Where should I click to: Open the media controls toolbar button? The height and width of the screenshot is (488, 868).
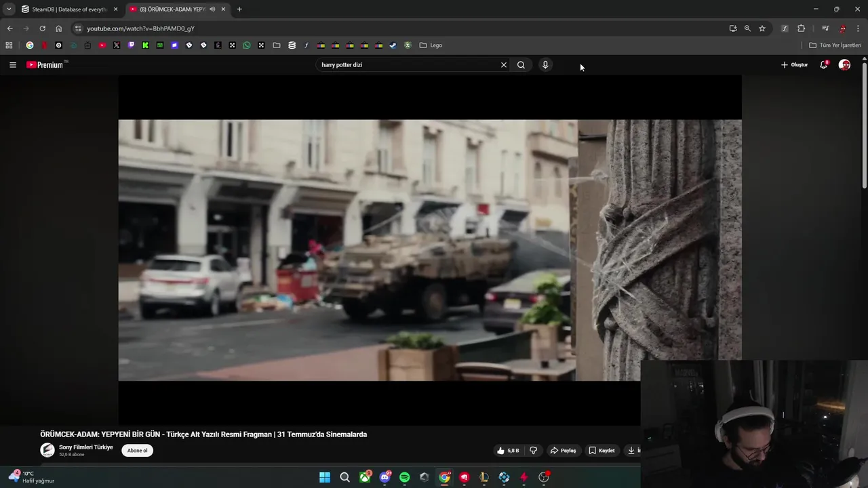click(825, 28)
